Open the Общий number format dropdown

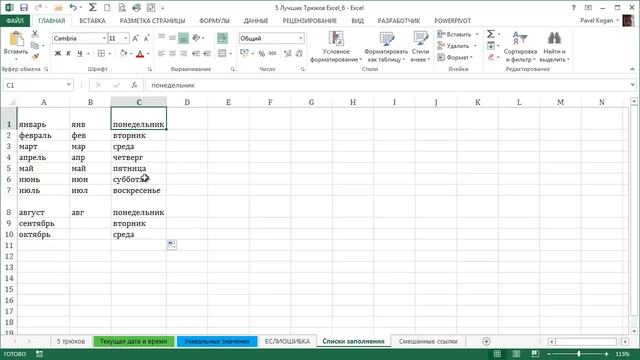(301, 38)
